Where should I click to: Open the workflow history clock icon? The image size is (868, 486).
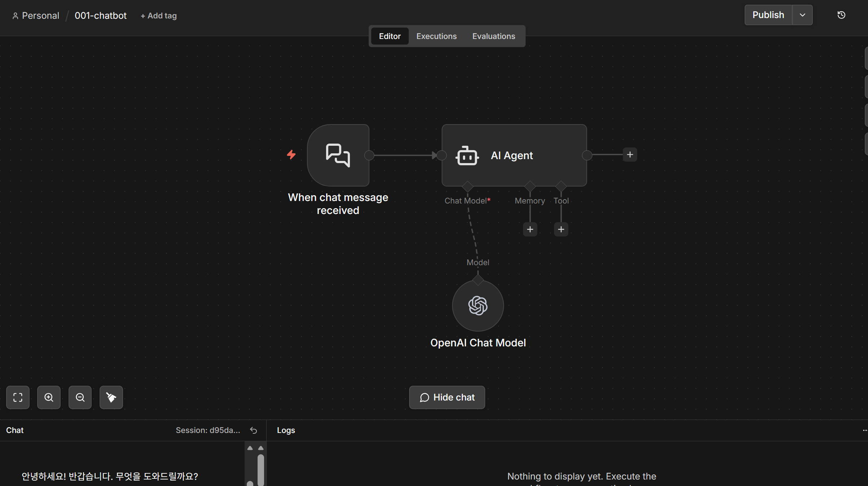(841, 15)
